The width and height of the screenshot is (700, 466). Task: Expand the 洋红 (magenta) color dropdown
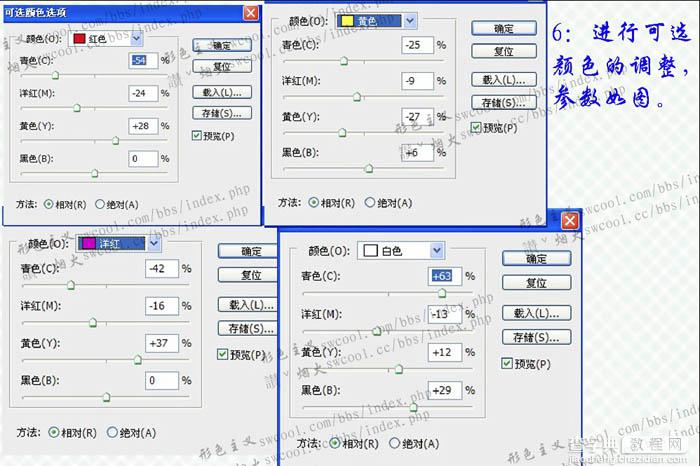[x=154, y=243]
